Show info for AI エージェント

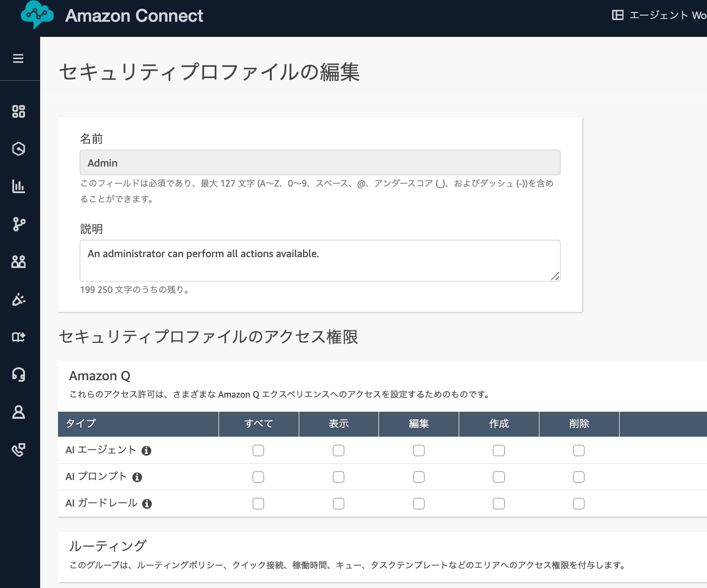tap(146, 451)
